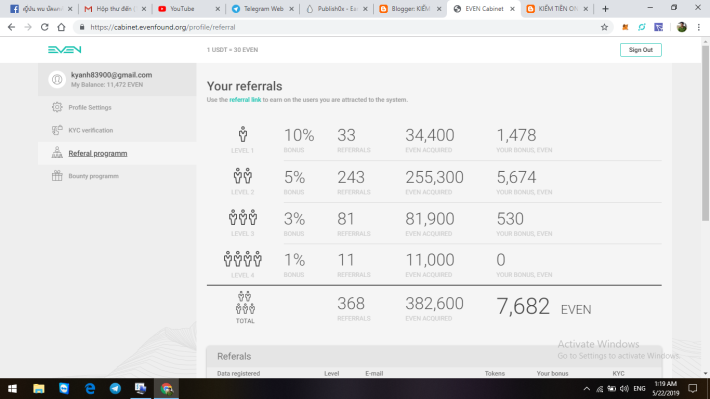Click the Data registered column header

click(239, 374)
